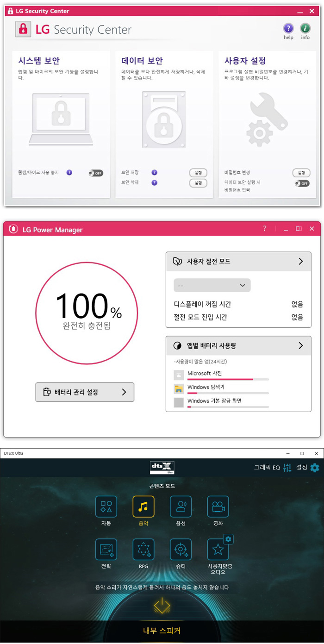Click 내부 스피커 output label
The height and width of the screenshot is (644, 324).
pyautogui.click(x=162, y=631)
